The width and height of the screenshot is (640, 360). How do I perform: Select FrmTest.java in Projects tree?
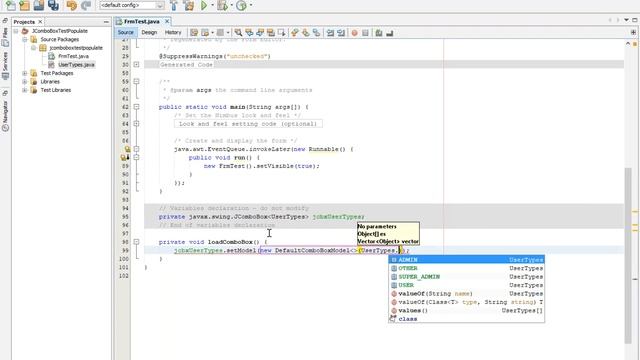tap(73, 56)
